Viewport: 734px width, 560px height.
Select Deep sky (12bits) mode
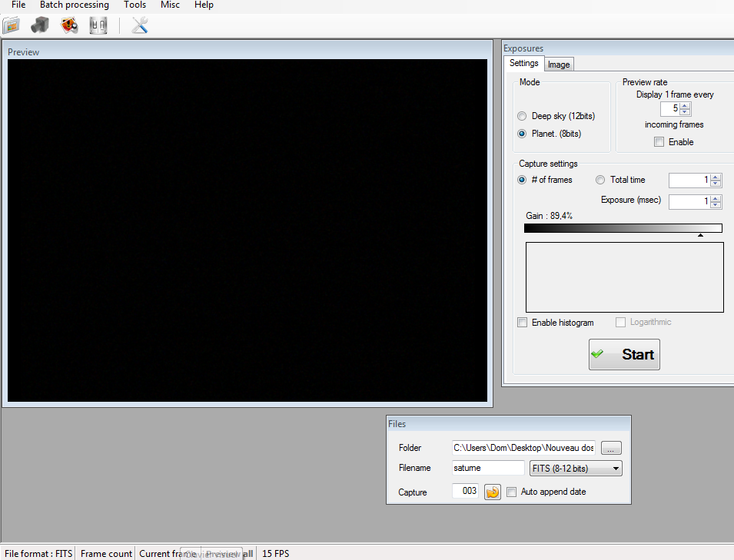coord(522,116)
